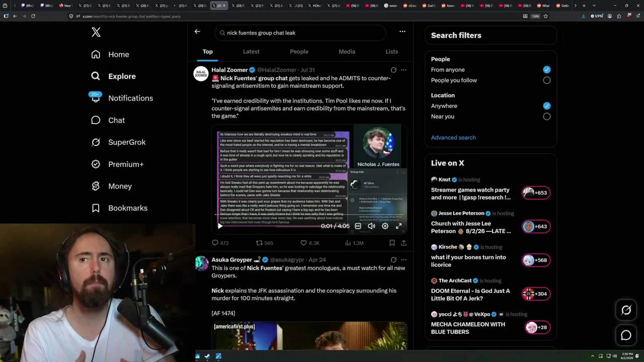
Task: Open SuperGrok in the sidebar
Action: [118, 142]
